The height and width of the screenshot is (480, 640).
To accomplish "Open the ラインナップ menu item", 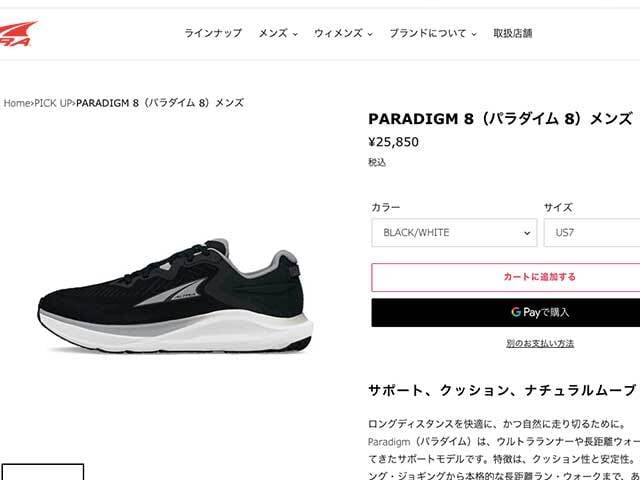I will 213,33.
